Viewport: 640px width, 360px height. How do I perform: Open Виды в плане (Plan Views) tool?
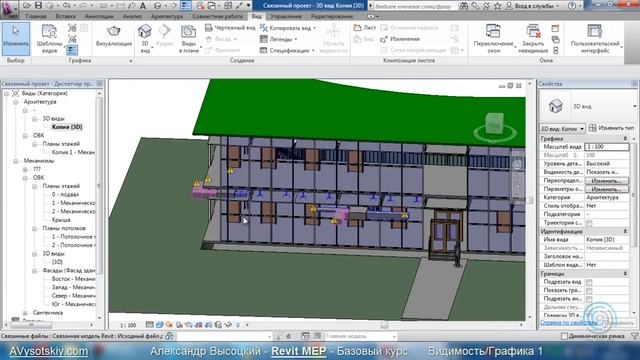click(x=189, y=39)
